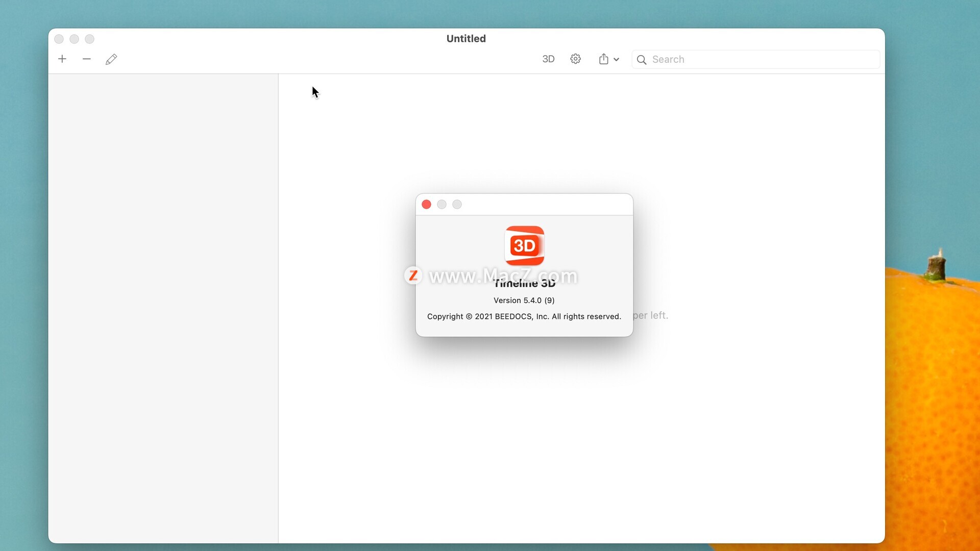Switch to 3D view in toolbar
Screen dimensions: 980x551
pyautogui.click(x=548, y=59)
